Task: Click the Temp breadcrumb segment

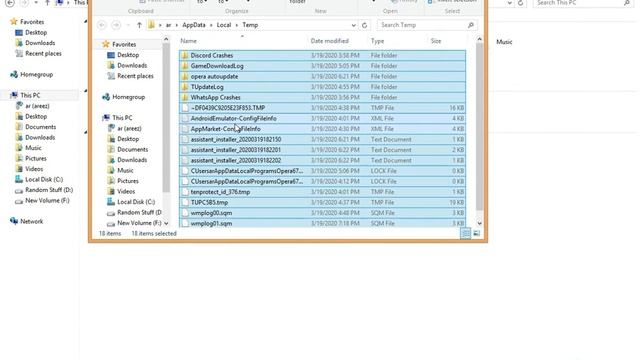Action: coord(250,25)
